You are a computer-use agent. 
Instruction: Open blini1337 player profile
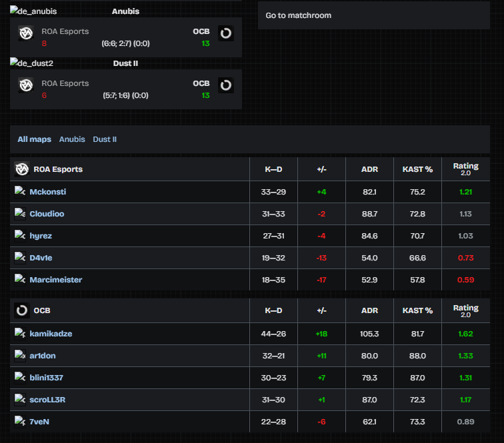coord(46,378)
